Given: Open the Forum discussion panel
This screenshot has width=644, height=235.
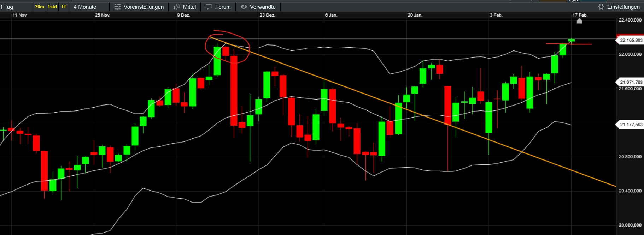Looking at the screenshot, I should pyautogui.click(x=218, y=7).
